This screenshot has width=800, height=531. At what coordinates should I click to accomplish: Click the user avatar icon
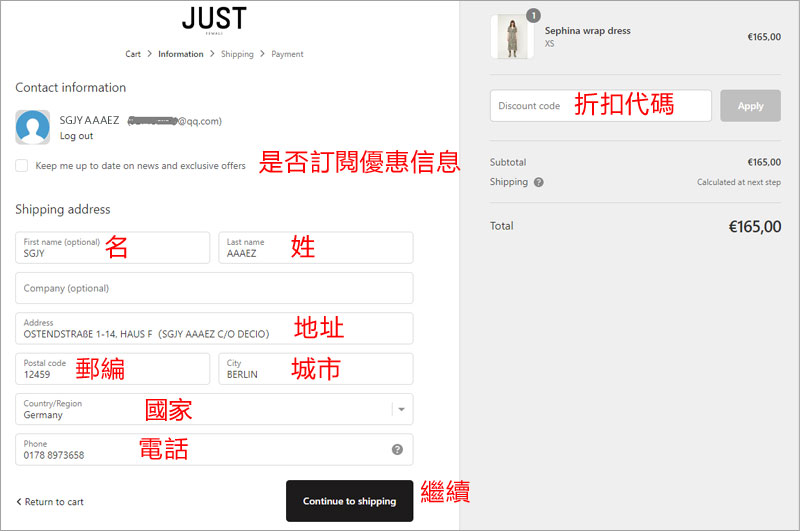point(33,127)
